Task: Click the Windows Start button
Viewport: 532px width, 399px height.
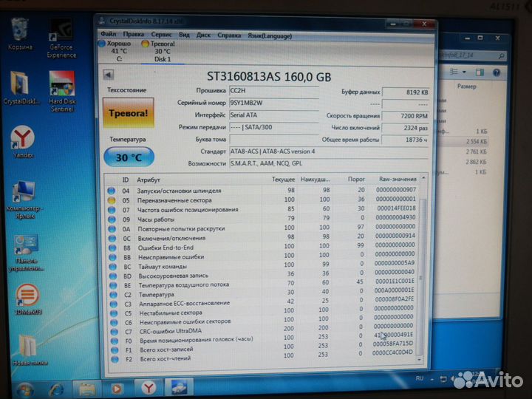Action: [x=24, y=390]
